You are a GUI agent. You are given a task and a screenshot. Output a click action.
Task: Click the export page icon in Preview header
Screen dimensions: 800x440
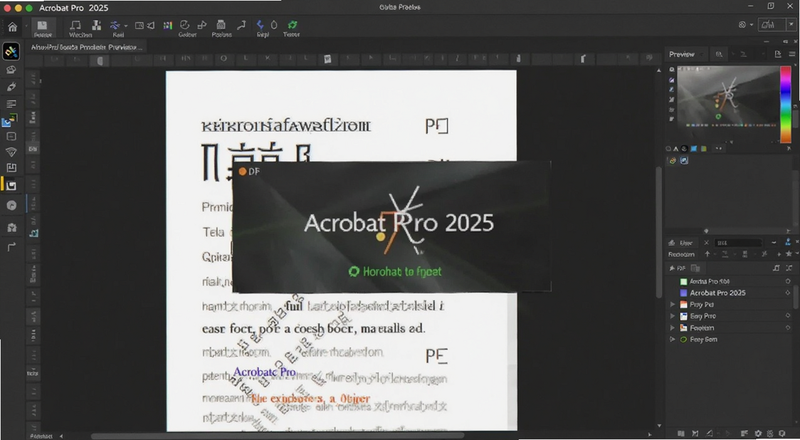point(778,54)
